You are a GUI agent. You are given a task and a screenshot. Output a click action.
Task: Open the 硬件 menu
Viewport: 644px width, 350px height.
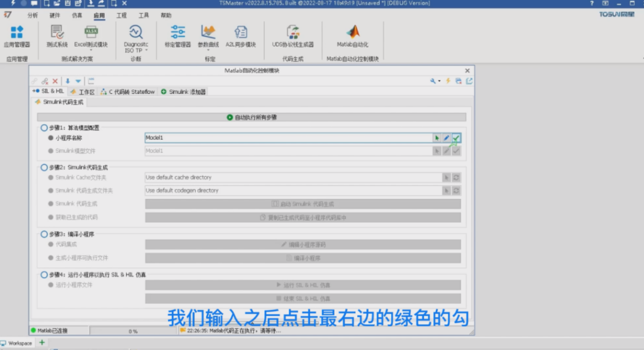pos(55,15)
